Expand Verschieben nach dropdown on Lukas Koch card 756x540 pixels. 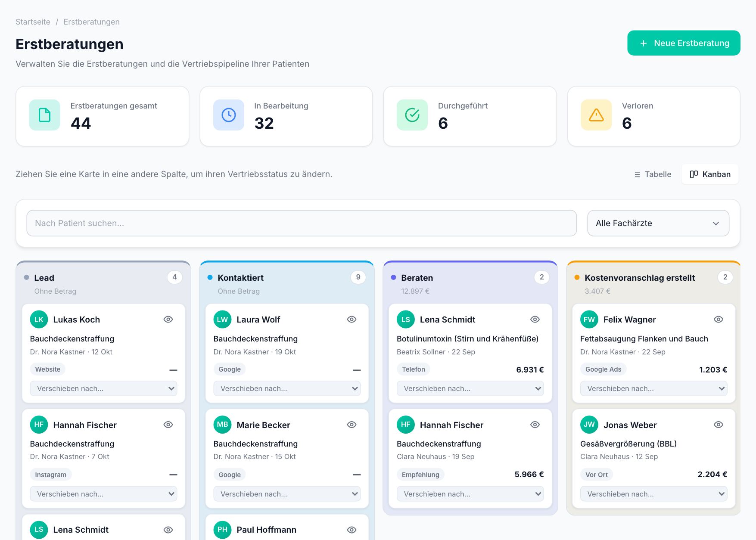click(103, 388)
